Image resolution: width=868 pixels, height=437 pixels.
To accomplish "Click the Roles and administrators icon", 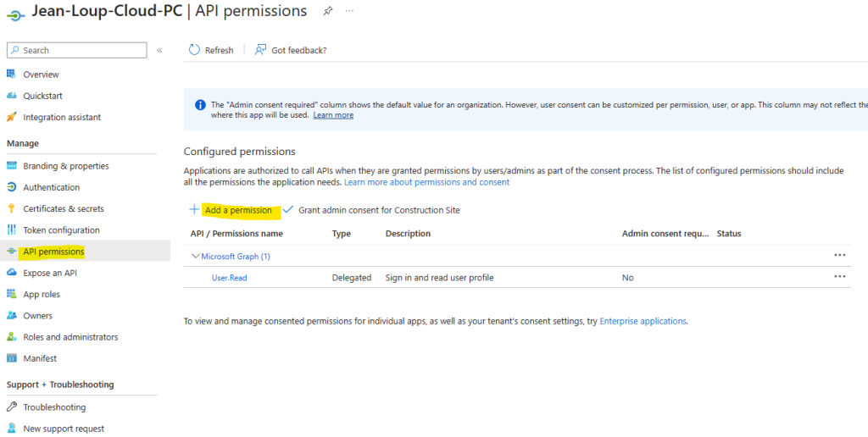I will point(12,337).
